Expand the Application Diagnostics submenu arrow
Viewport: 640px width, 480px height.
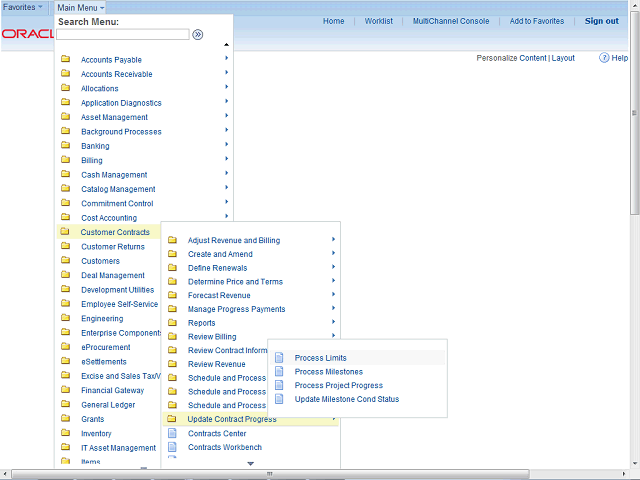[x=227, y=101]
